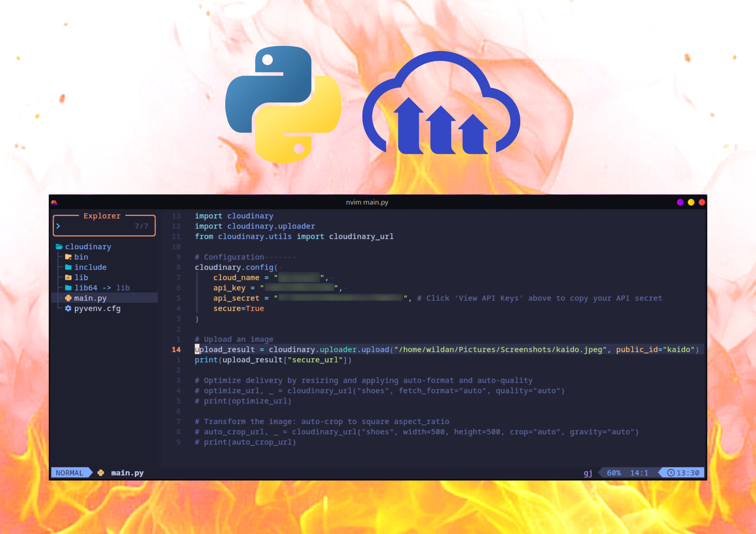Click the gear icon next to pyvenv.cfg
756x534 pixels.
pos(68,309)
